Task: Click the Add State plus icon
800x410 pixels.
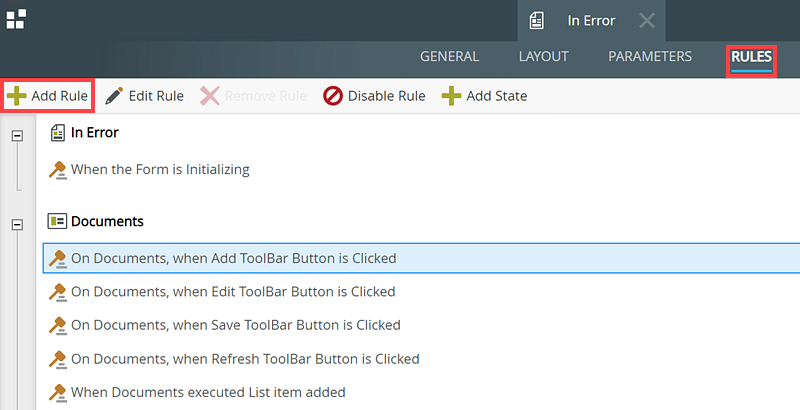Action: (451, 96)
